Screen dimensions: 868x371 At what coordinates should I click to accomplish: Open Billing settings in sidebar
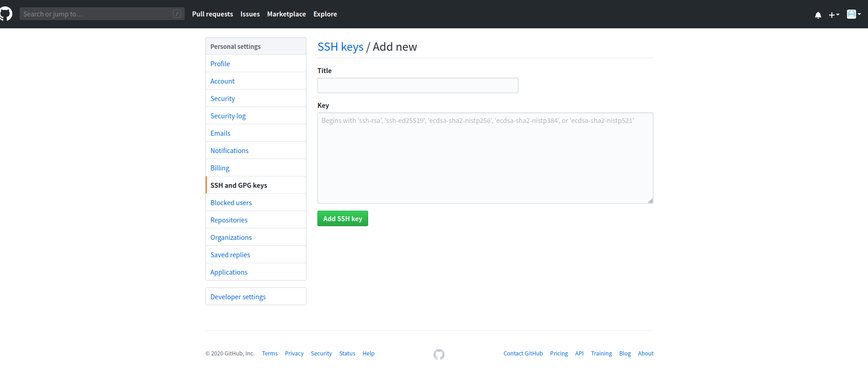click(x=256, y=168)
